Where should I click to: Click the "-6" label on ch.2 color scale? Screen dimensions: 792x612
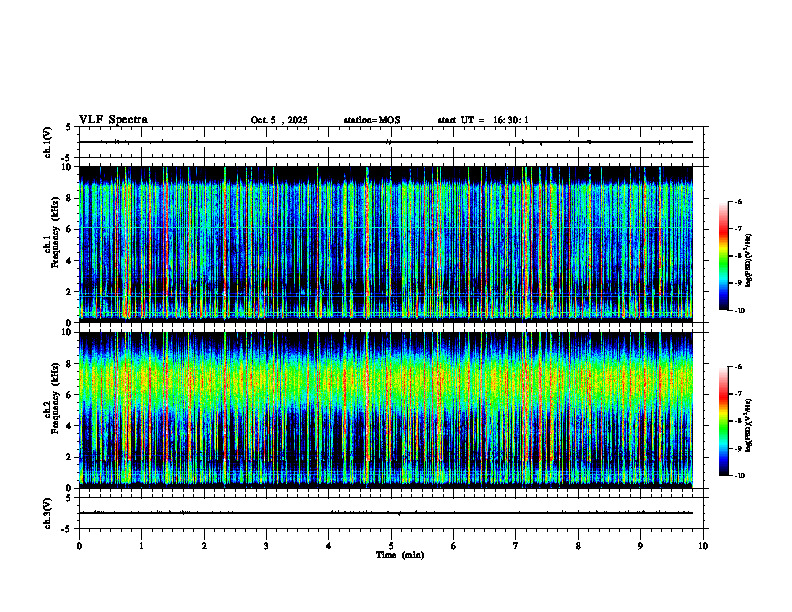738,367
